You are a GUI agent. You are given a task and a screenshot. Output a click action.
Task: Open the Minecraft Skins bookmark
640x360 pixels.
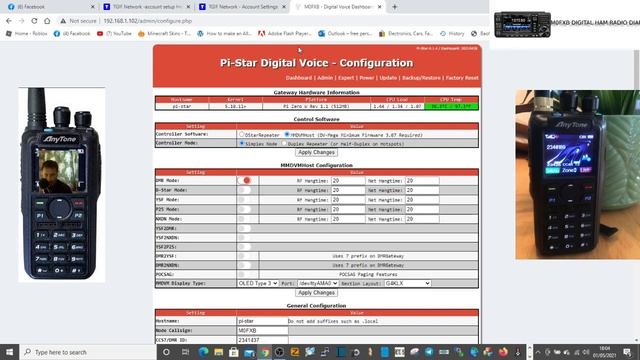164,33
